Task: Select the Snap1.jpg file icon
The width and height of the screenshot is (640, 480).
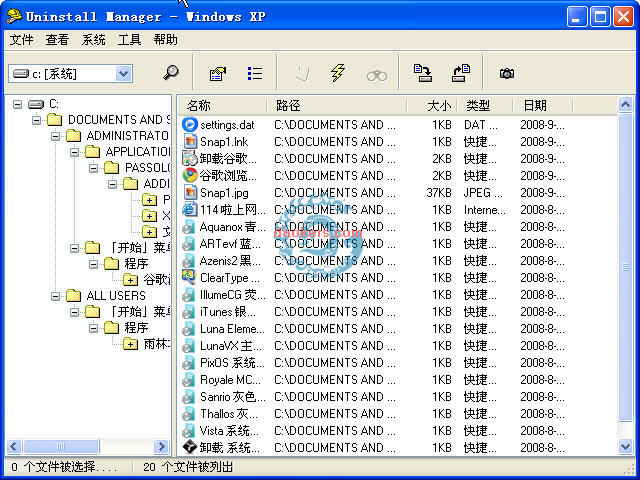Action: click(190, 193)
